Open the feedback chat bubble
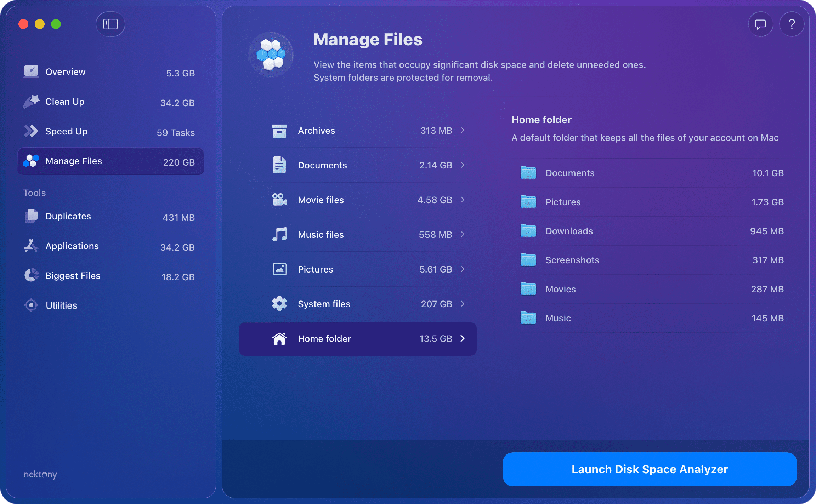Viewport: 816px width, 504px height. 760,24
